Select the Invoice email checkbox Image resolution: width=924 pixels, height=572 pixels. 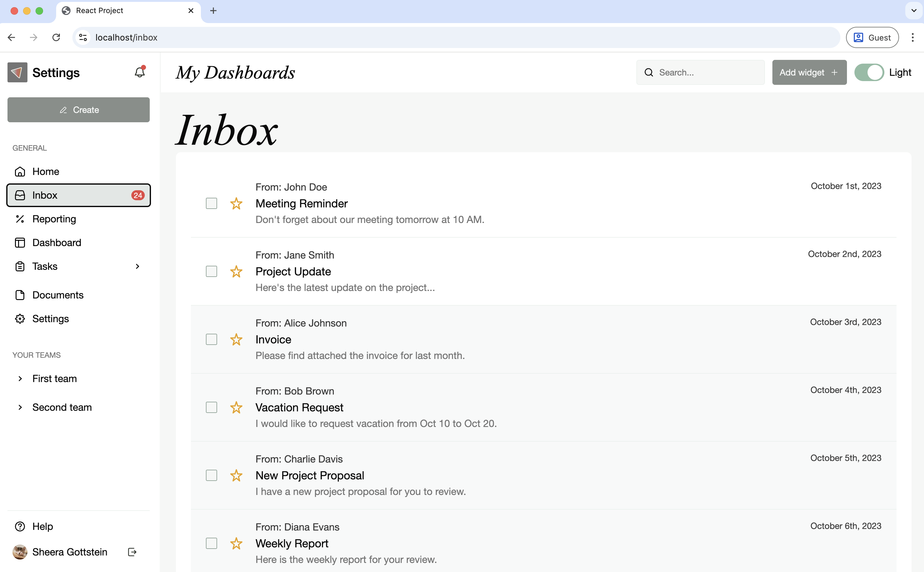[x=212, y=339]
